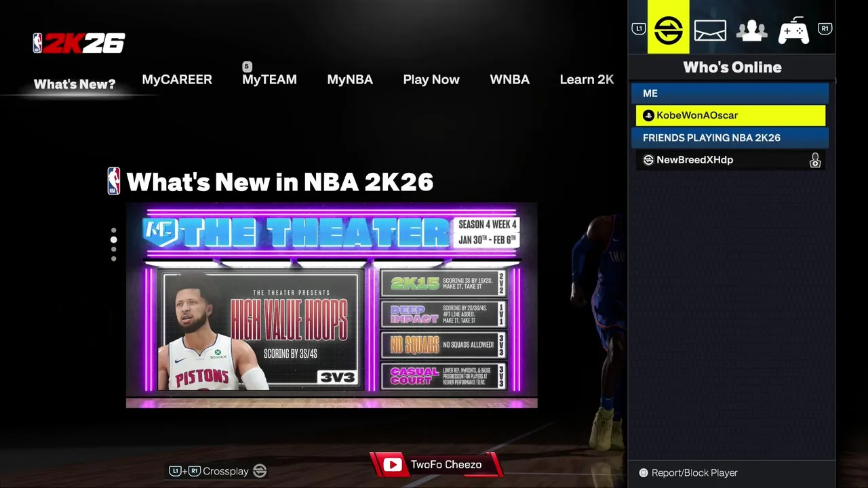The image size is (868, 488).
Task: Click the NBA 2K26 logo
Action: point(79,43)
